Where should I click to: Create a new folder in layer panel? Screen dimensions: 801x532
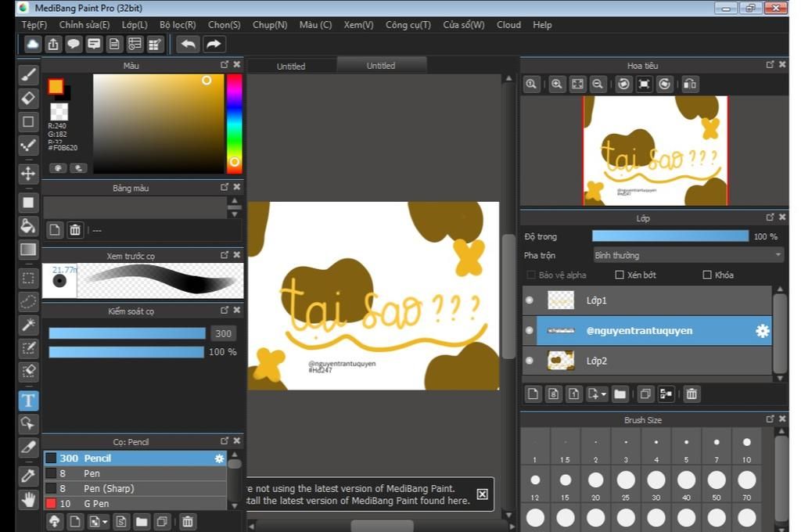(620, 394)
